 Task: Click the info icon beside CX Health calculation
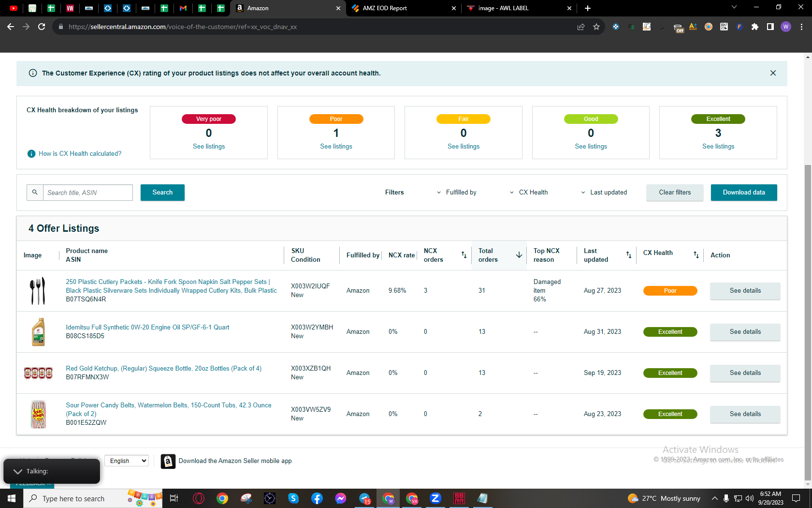tap(31, 154)
